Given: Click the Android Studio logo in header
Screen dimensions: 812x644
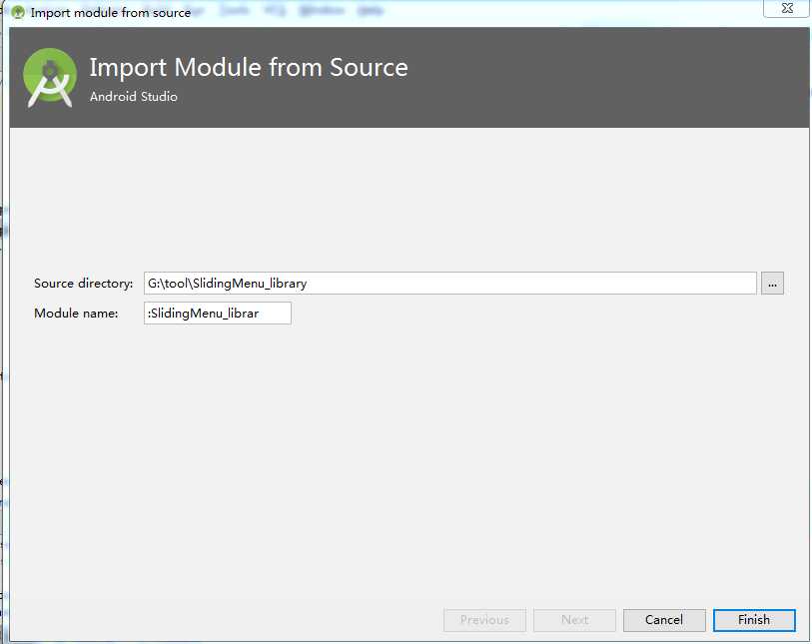Looking at the screenshot, I should click(x=50, y=77).
